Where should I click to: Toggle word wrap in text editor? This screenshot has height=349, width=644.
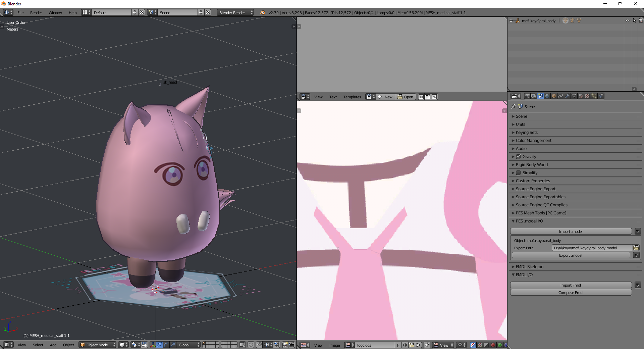coord(428,97)
